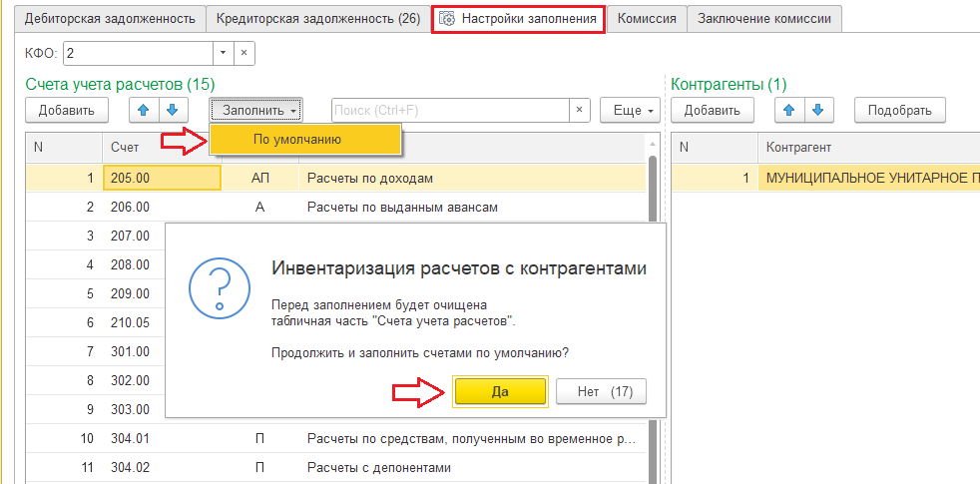This screenshot has height=484, width=980.
Task: Add an account with Добавить in Счета учета расчетов
Action: click(67, 110)
